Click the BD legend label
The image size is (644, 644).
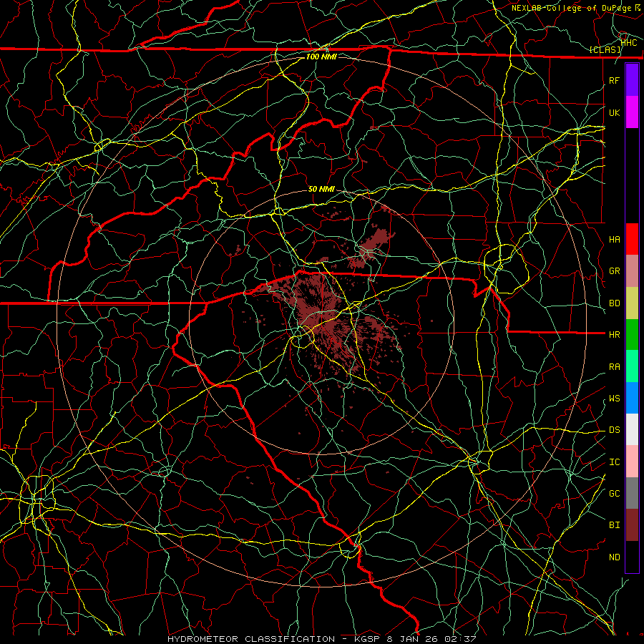tap(614, 303)
